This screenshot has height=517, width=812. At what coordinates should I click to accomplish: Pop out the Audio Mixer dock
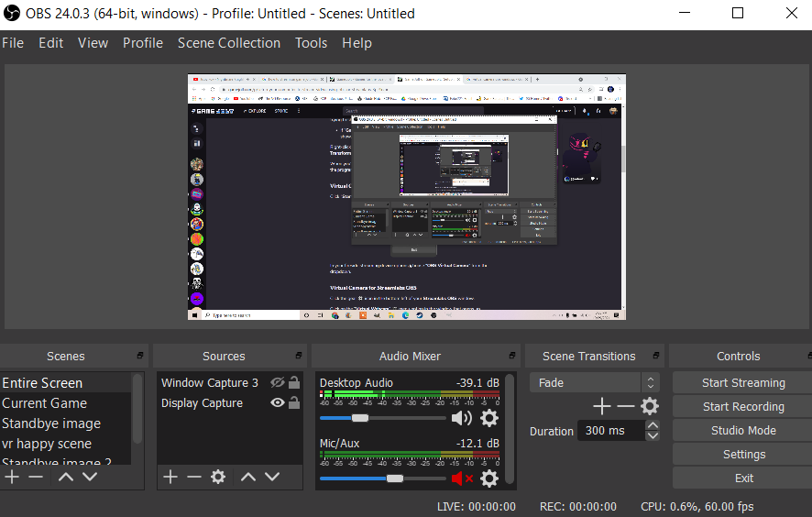(x=512, y=356)
